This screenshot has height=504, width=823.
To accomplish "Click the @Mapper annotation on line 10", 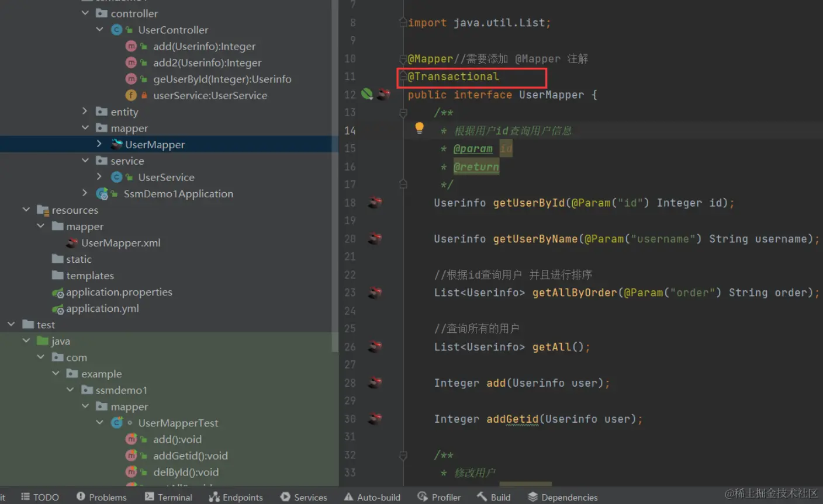I will pos(430,58).
